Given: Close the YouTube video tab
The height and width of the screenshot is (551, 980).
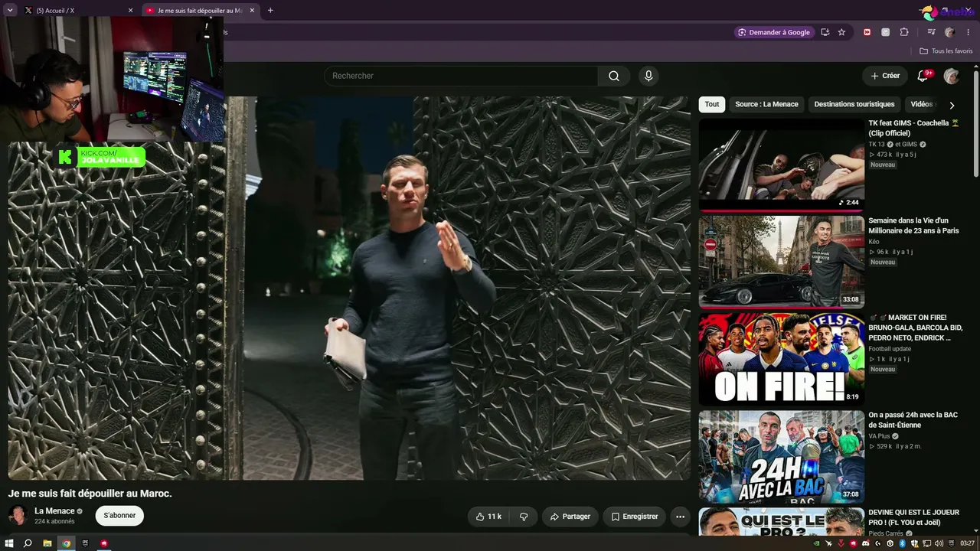Looking at the screenshot, I should 253,11.
